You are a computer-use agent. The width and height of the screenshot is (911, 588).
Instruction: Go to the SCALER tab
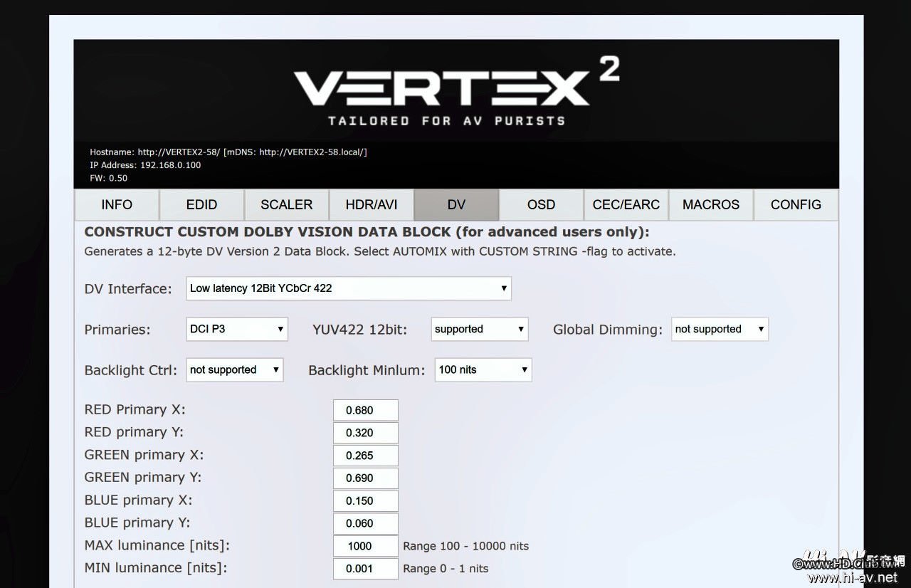[x=286, y=204]
